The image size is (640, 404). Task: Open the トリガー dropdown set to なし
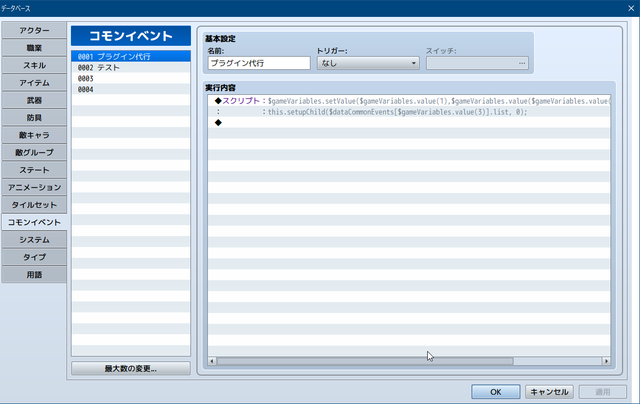[368, 63]
